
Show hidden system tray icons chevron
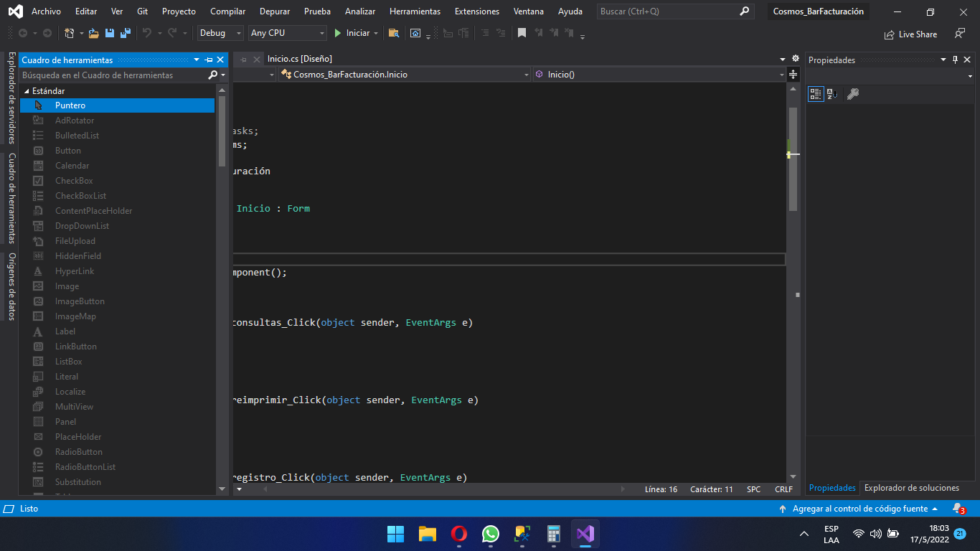pyautogui.click(x=804, y=534)
